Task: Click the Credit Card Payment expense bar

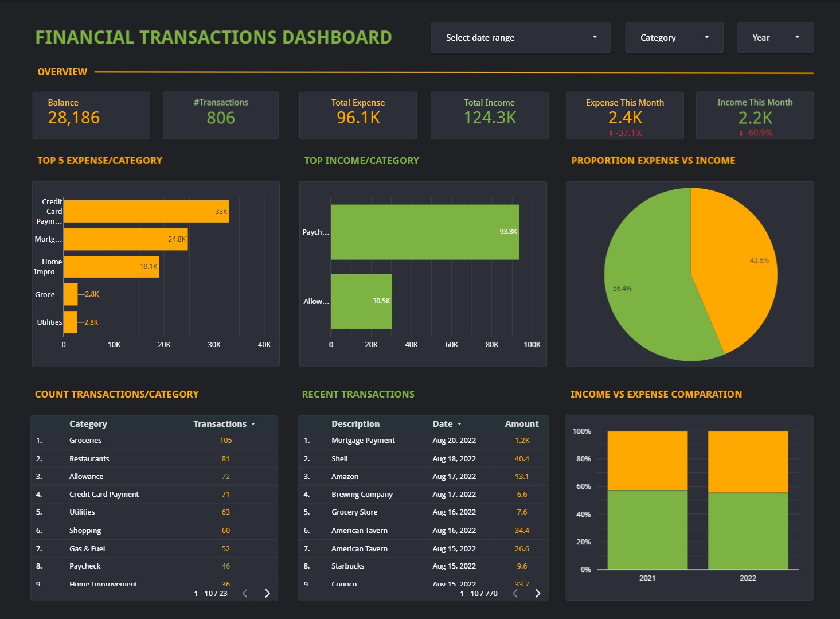Action: [x=146, y=211]
